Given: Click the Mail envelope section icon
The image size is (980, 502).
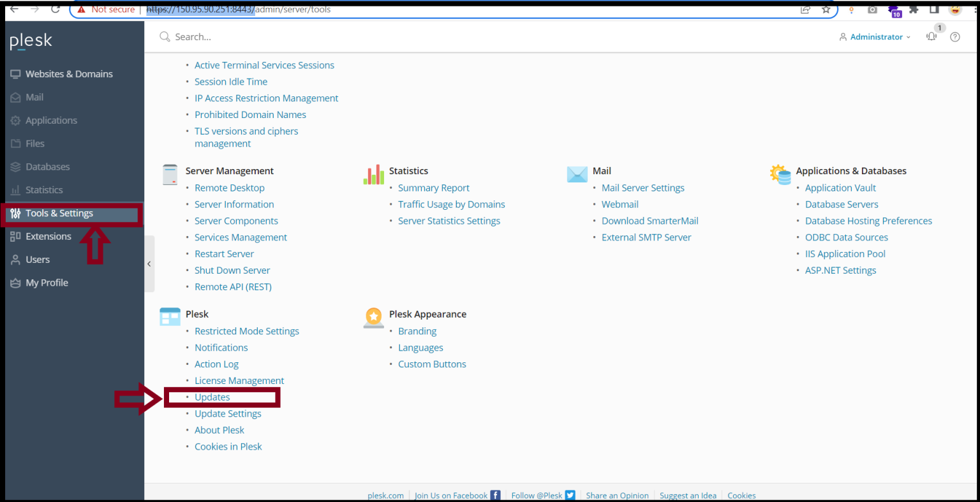Looking at the screenshot, I should [577, 174].
